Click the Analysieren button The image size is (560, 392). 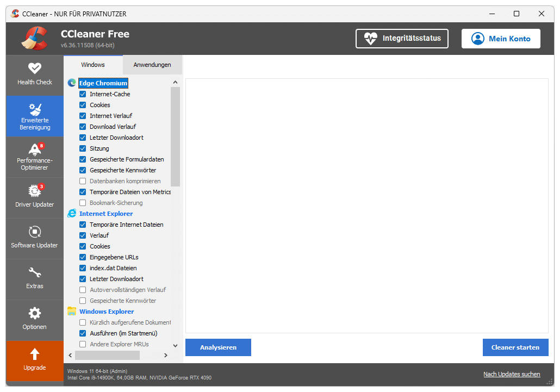218,347
